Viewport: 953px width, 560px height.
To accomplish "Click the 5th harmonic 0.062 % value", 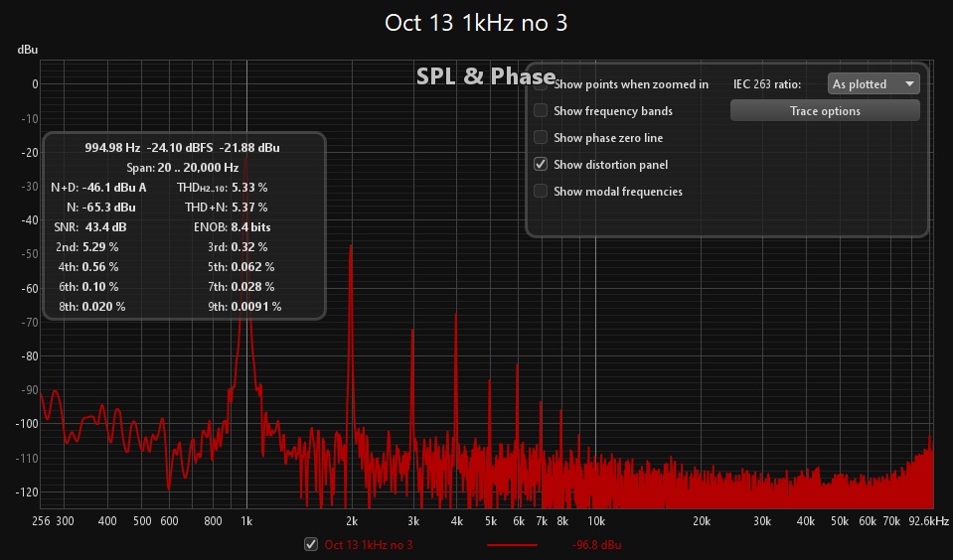I will pos(252,267).
